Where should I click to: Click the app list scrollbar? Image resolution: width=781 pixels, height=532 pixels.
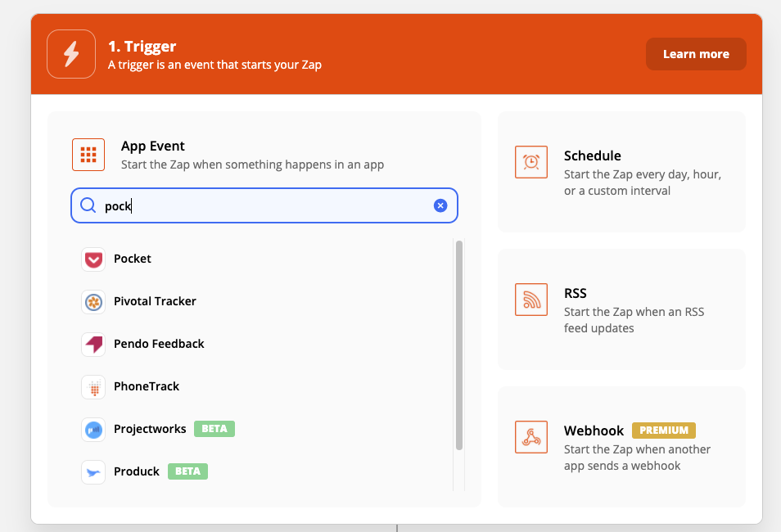(459, 345)
